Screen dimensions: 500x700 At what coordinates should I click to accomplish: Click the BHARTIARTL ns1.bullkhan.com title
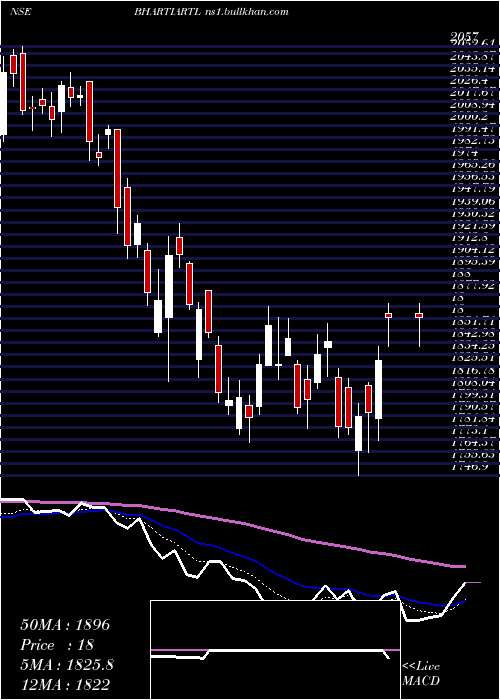(211, 12)
